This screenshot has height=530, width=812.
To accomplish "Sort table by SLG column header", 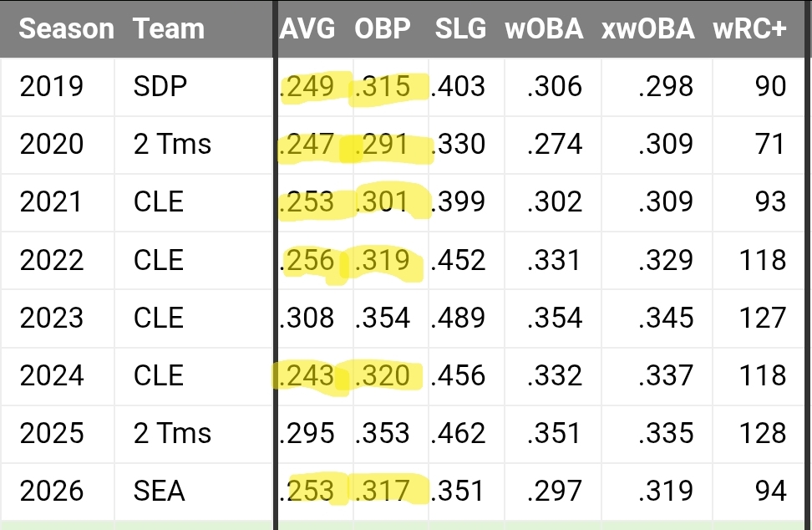I will (460, 28).
